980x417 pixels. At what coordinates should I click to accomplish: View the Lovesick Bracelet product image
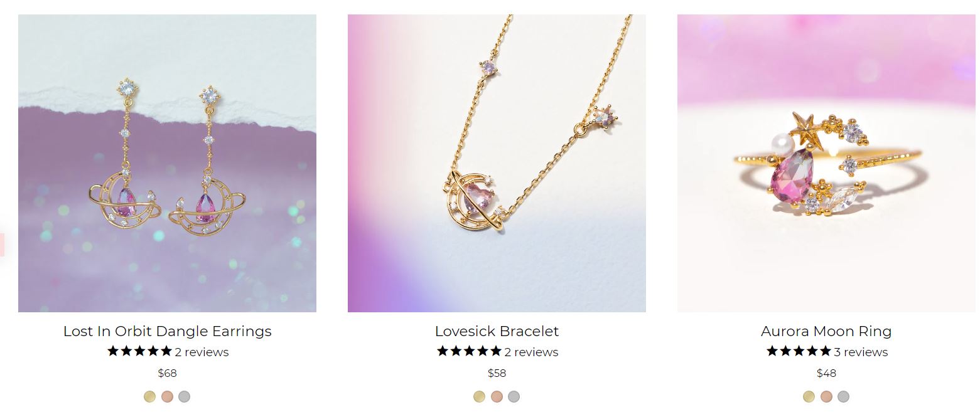pos(497,163)
